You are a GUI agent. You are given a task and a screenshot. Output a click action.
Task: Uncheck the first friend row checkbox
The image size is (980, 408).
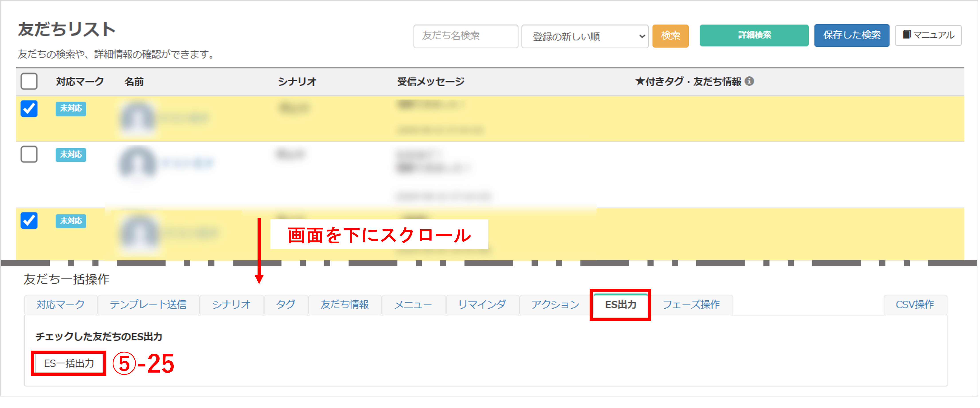click(29, 109)
